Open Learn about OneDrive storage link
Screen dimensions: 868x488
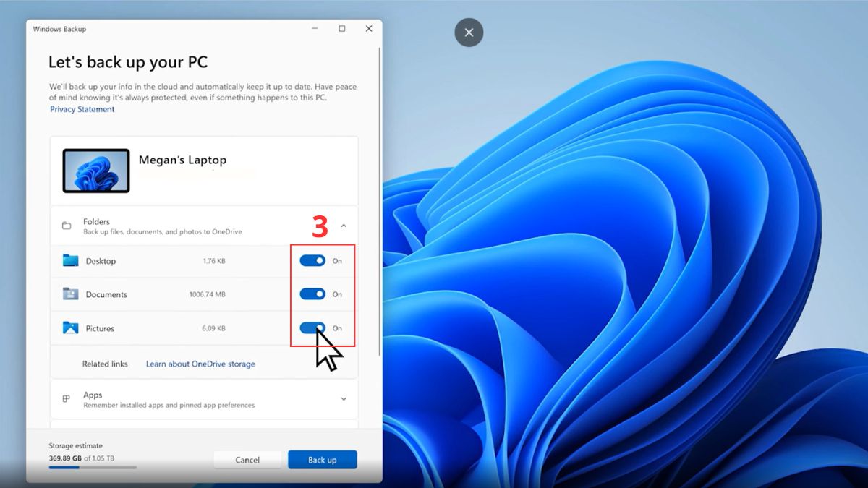(200, 364)
